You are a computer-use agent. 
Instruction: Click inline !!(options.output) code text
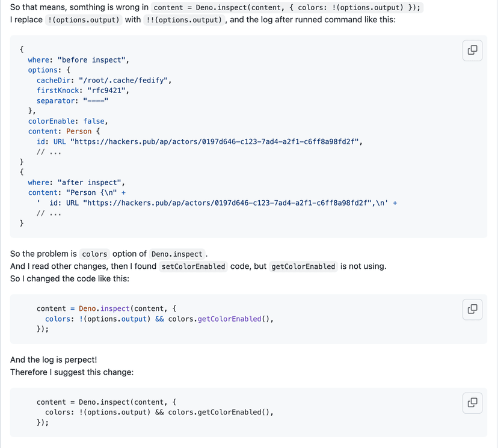(185, 20)
